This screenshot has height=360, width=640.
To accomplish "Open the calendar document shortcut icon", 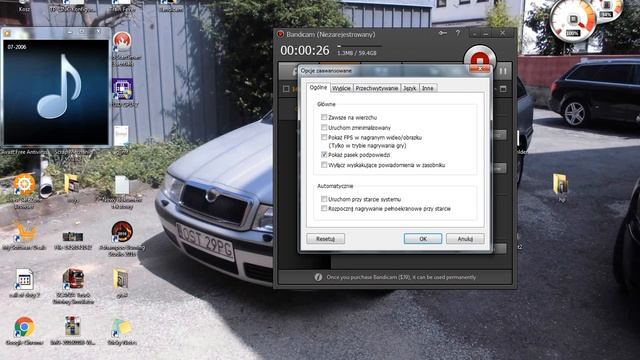I will (x=24, y=280).
